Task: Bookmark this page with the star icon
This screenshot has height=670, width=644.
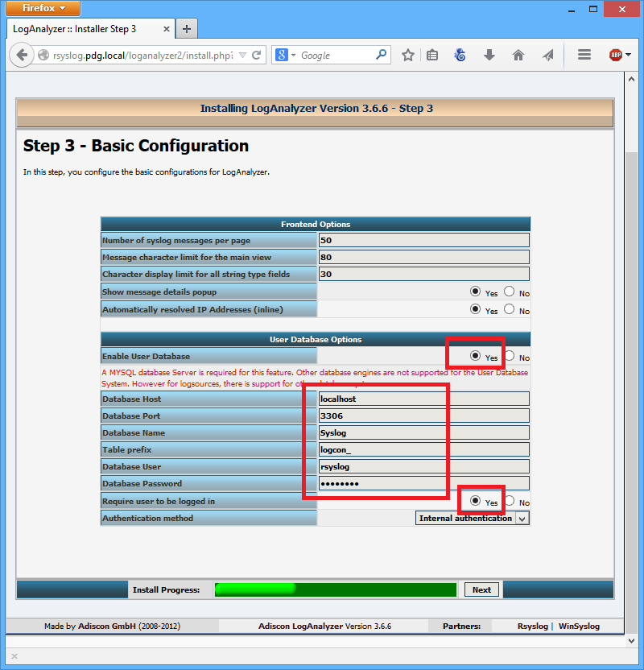Action: click(408, 56)
